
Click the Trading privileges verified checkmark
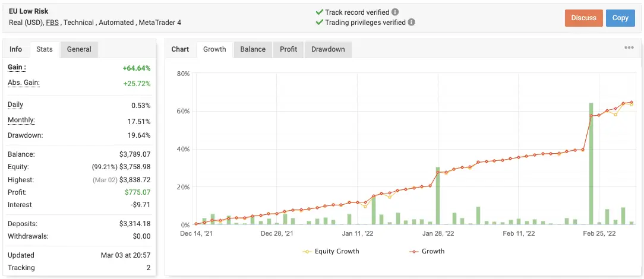click(x=320, y=23)
